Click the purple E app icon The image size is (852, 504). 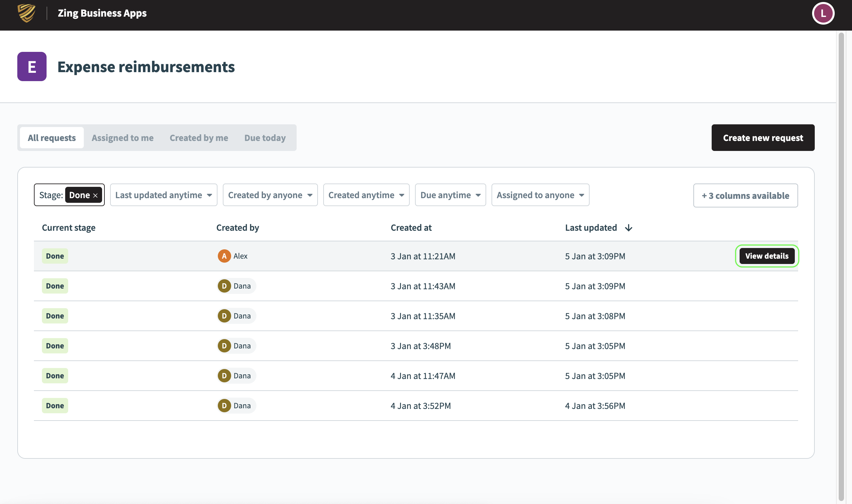click(32, 66)
